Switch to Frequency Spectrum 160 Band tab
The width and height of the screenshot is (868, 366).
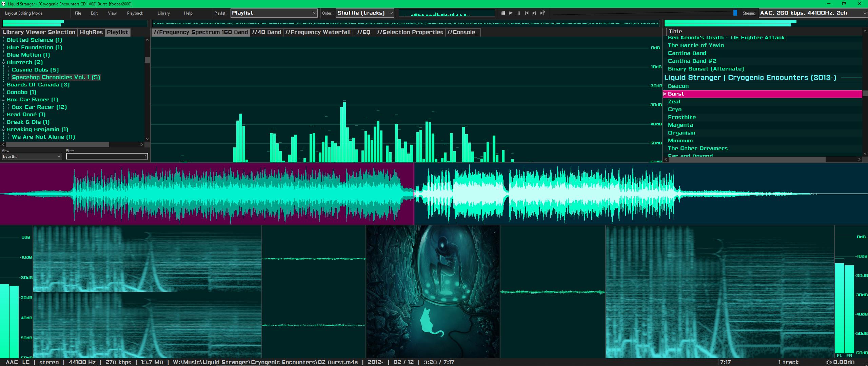[x=201, y=32]
